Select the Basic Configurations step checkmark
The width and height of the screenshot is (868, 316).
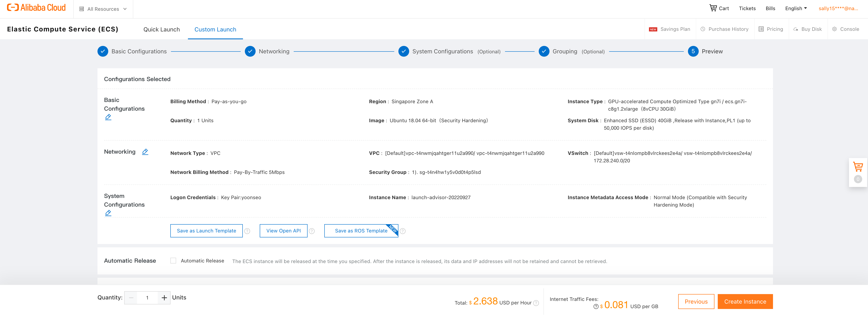(102, 51)
